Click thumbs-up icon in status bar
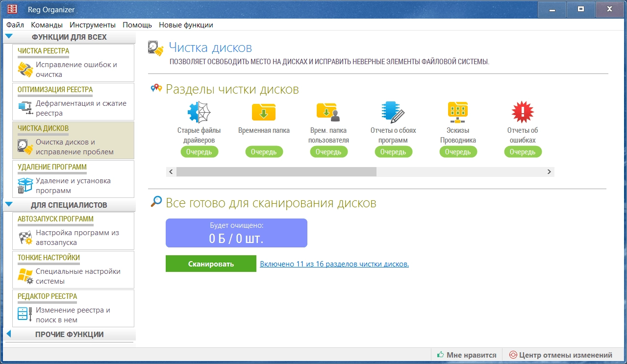The width and height of the screenshot is (627, 364). point(440,355)
